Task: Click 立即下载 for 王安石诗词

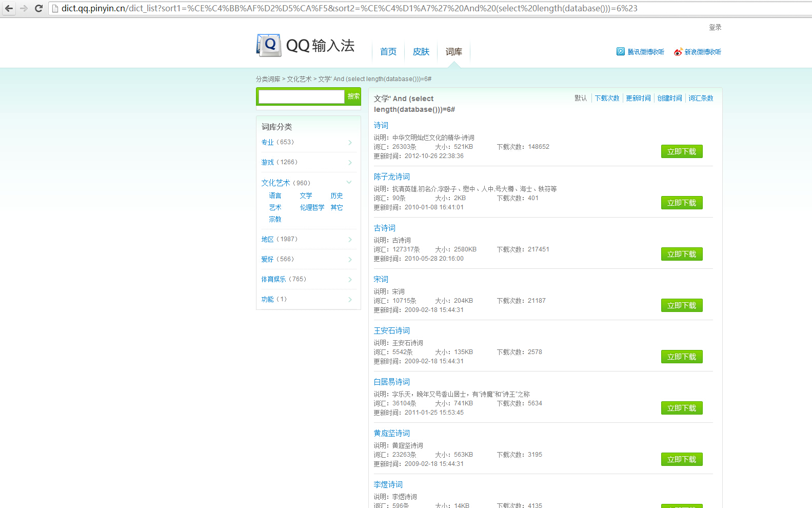Action: click(x=682, y=357)
